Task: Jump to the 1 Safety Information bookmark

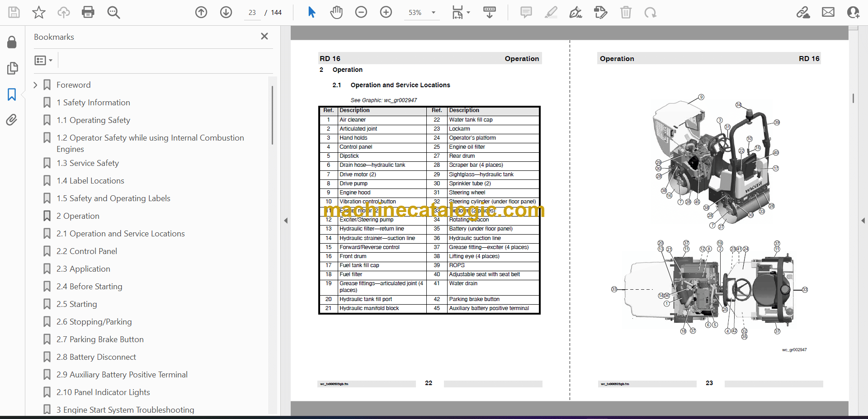Action: tap(93, 103)
